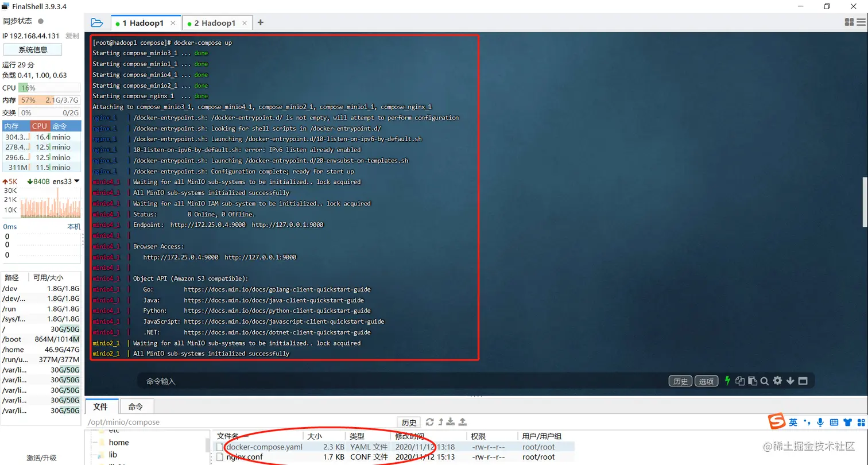Open FinalShell settings via the gear icon
The height and width of the screenshot is (465, 868).
tap(777, 380)
